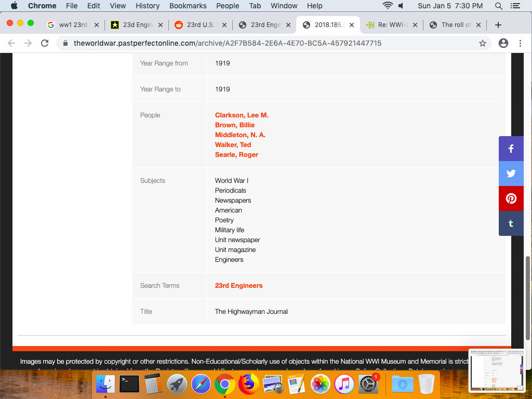
Task: Bookmark this page with star icon
Action: click(x=483, y=43)
